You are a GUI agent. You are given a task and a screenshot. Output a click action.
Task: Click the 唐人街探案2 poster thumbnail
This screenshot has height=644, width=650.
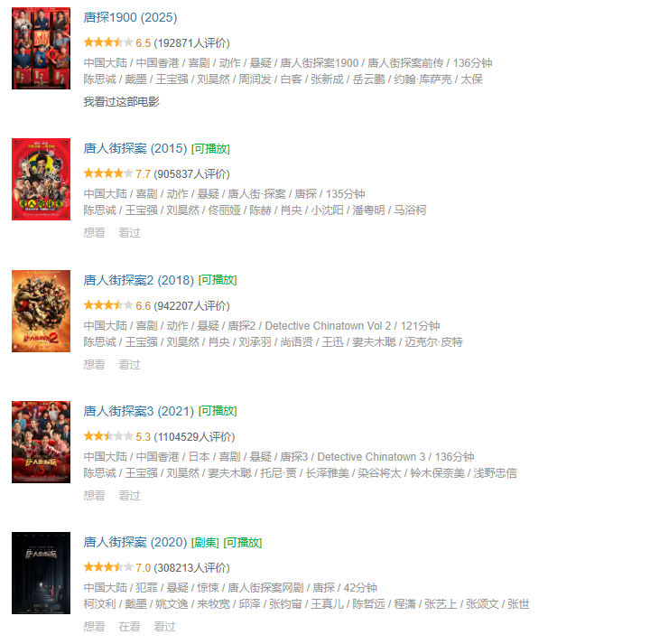click(x=41, y=311)
